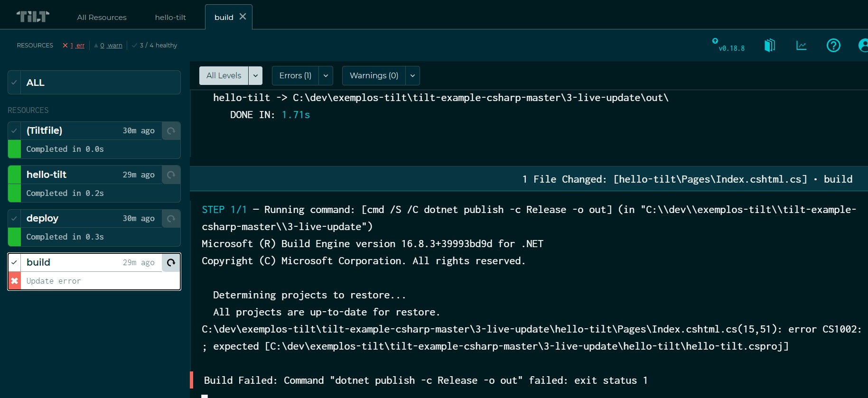Screen dimensions: 868x398
Task: Click the Completed in 0.2s text
Action: click(x=65, y=193)
